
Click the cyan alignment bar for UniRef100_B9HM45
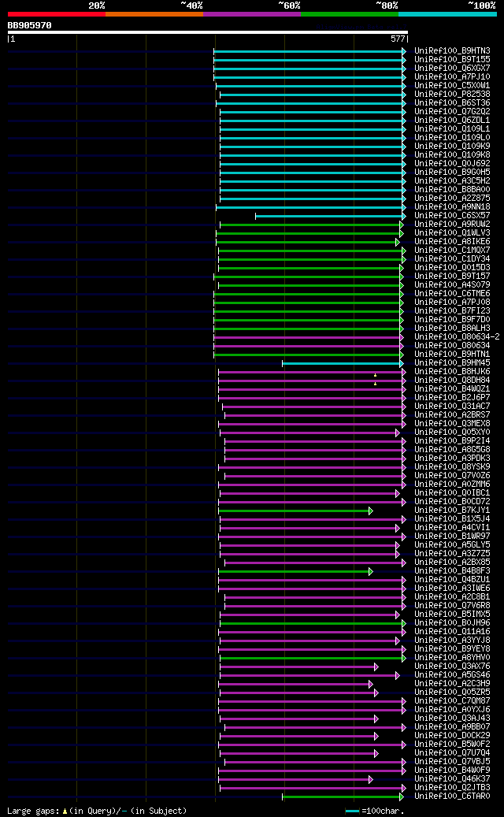coord(343,362)
